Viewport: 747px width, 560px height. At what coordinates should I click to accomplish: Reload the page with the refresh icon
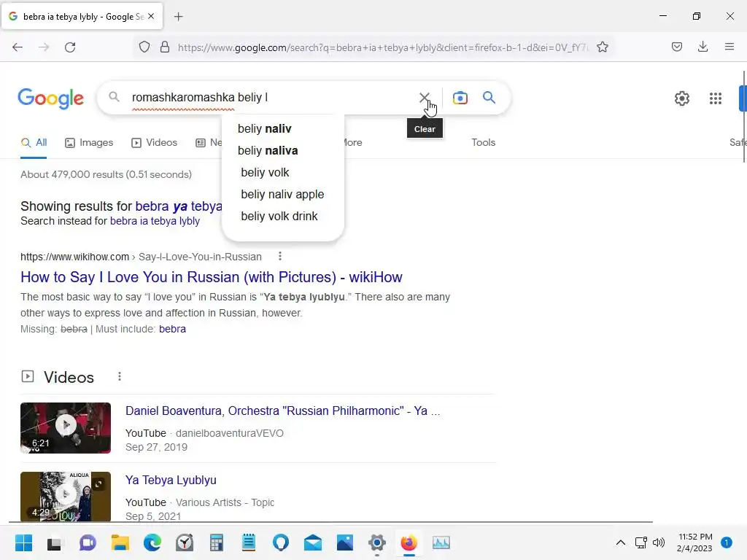[x=70, y=47]
